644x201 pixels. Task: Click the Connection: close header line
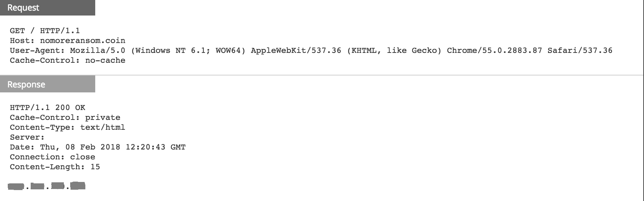52,157
